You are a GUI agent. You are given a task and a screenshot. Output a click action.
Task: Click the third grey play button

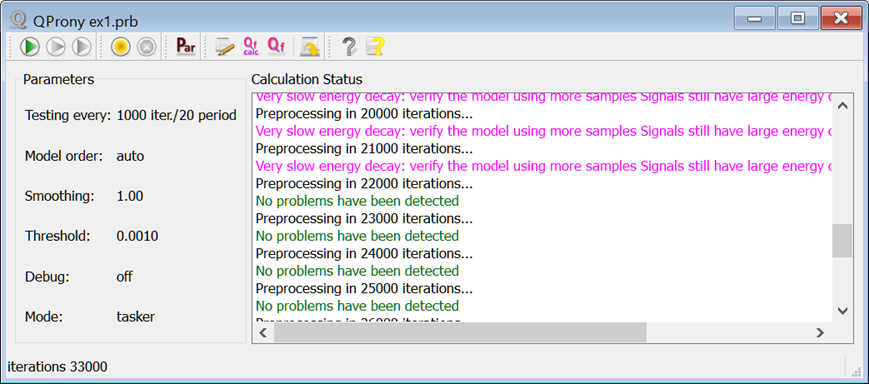click(x=81, y=47)
